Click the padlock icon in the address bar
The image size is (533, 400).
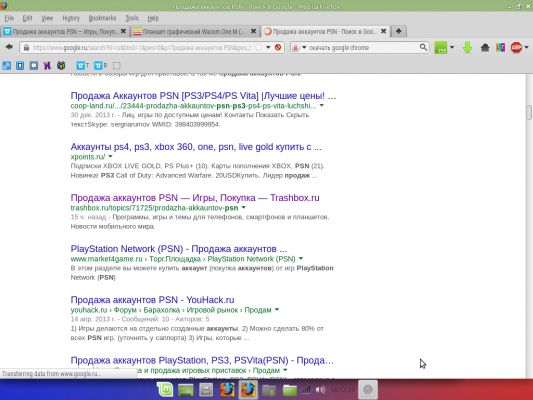(26, 48)
